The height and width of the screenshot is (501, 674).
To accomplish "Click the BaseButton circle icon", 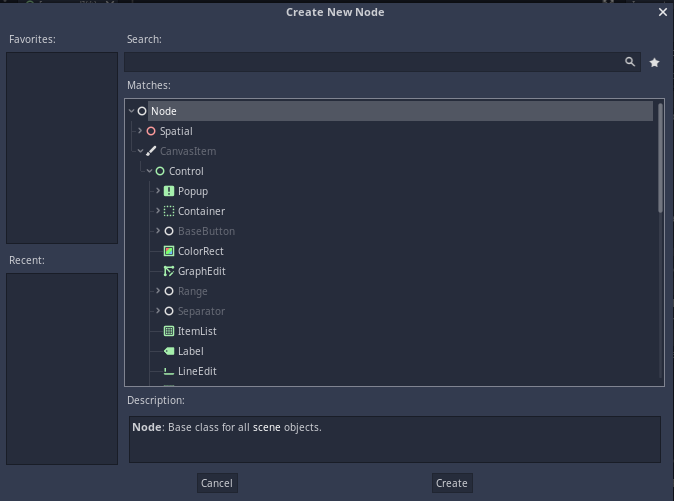I will point(169,231).
